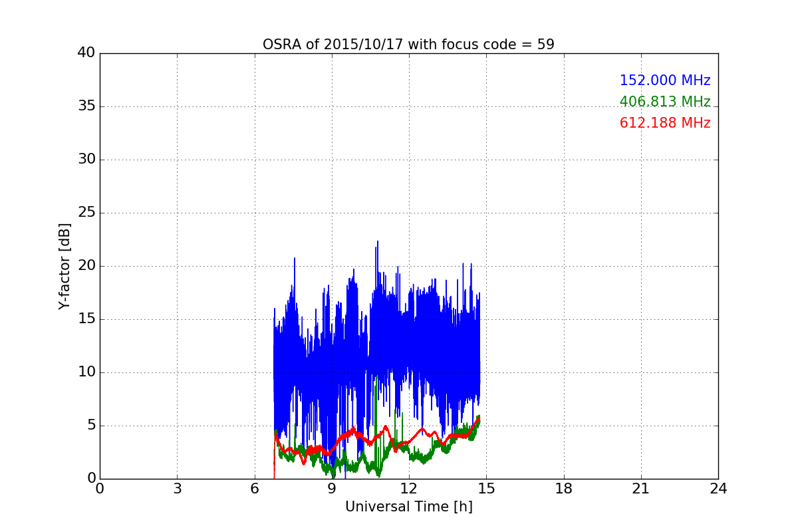Click the y-axis tick label 30
This screenshot has width=798, height=532.
[86, 160]
